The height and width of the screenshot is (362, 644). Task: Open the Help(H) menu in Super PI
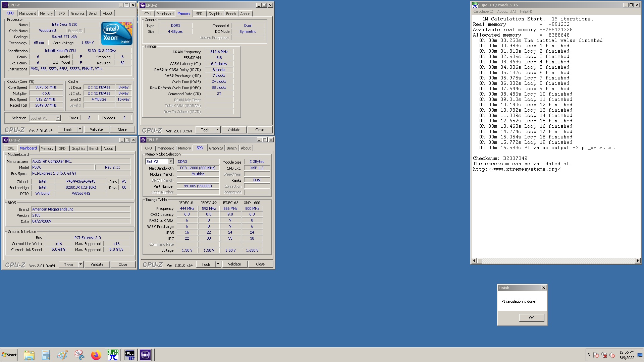[x=526, y=11]
